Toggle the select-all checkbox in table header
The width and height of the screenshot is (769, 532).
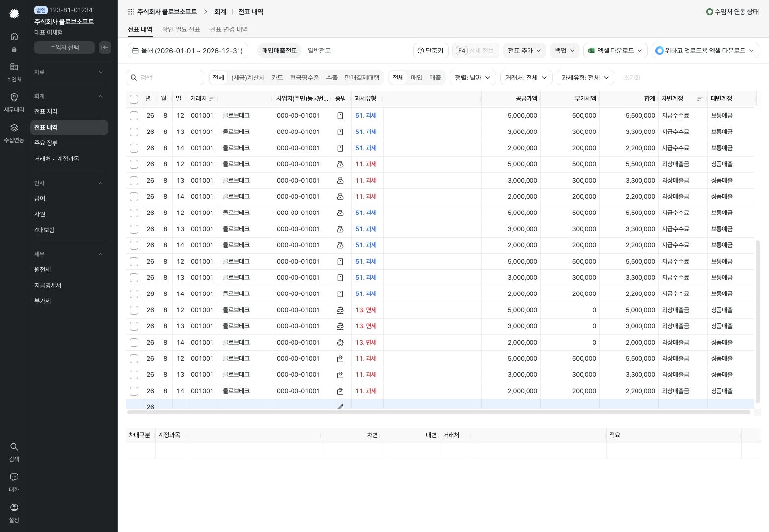pyautogui.click(x=134, y=99)
